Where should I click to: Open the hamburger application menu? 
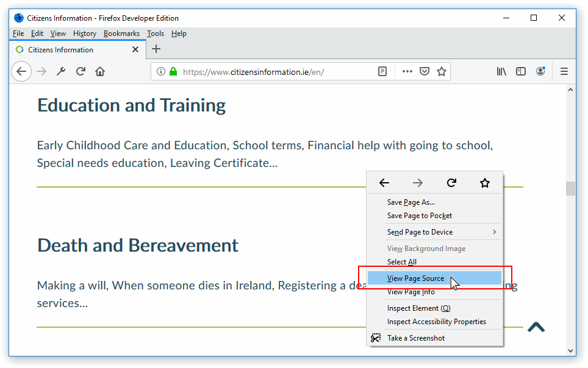pyautogui.click(x=564, y=71)
